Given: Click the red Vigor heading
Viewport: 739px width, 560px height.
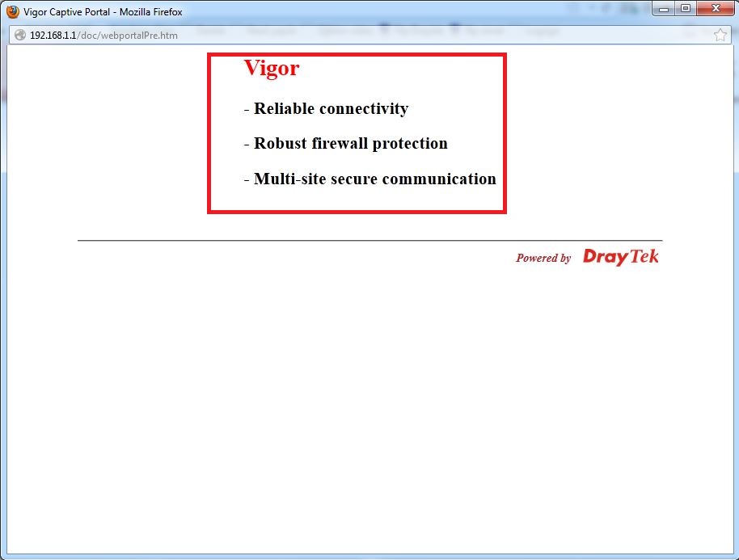Looking at the screenshot, I should 272,69.
